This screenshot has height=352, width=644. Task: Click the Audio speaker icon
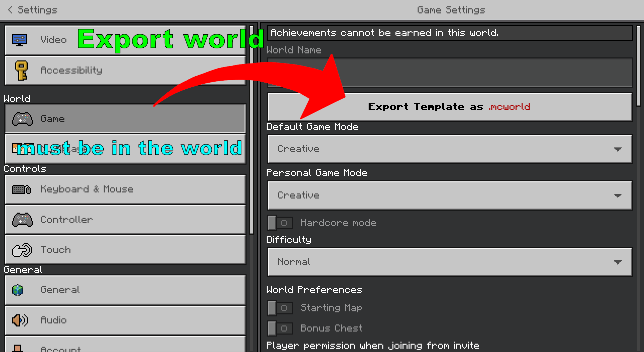coord(20,320)
